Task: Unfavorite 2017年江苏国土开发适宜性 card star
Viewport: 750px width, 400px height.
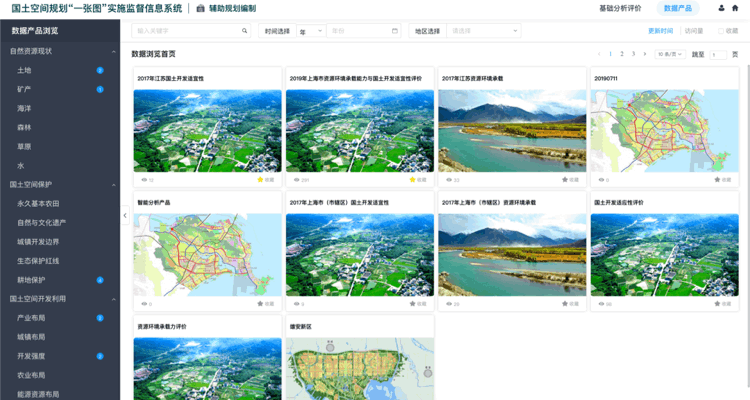Action: 260,179
